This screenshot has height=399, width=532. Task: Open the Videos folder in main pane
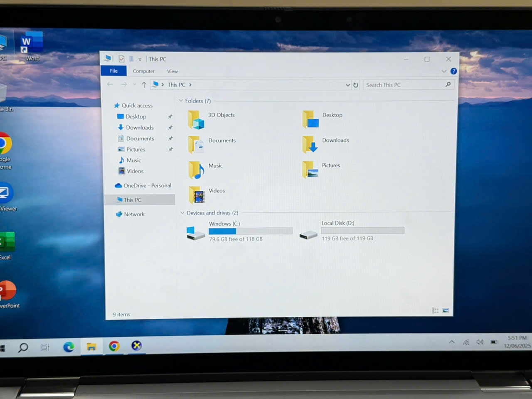197,195
